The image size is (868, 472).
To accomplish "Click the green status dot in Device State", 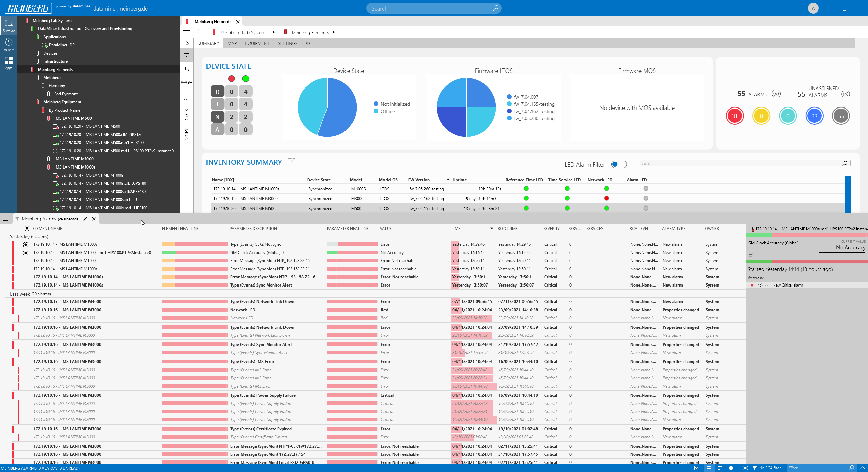I will pos(246,79).
